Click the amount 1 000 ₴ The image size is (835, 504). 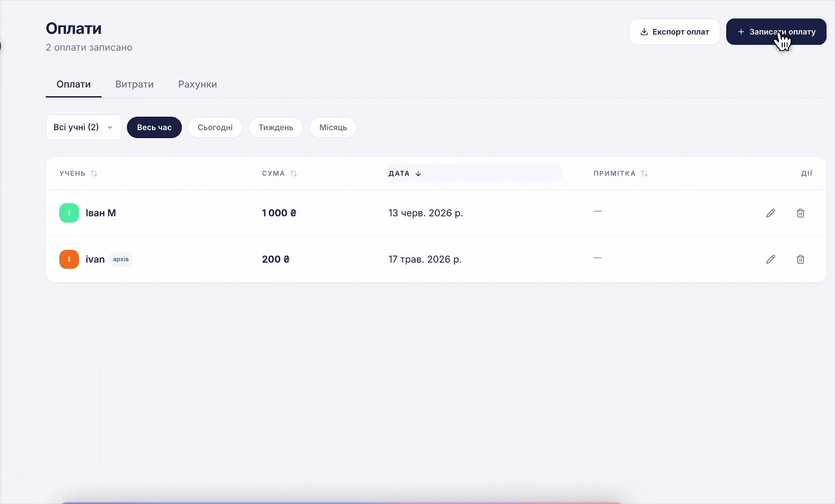point(279,213)
